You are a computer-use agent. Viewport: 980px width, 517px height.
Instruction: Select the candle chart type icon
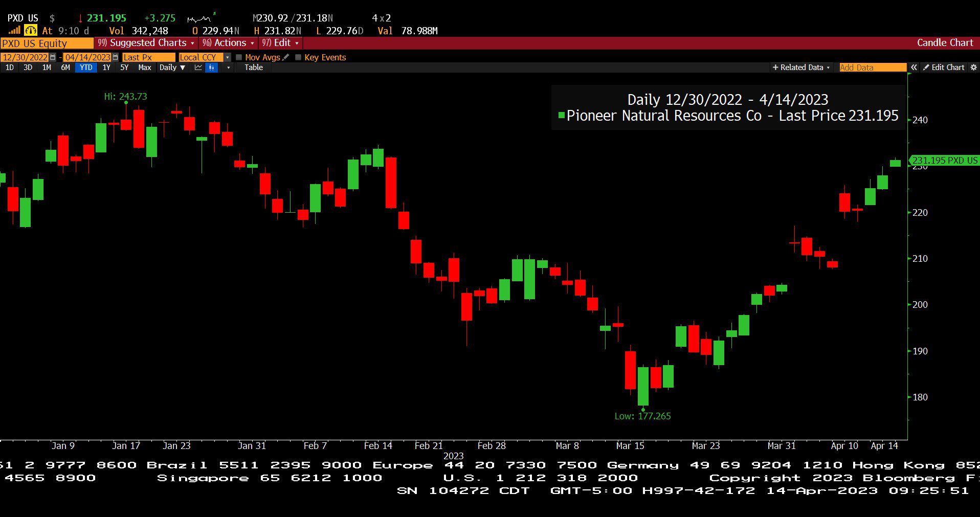pos(212,68)
